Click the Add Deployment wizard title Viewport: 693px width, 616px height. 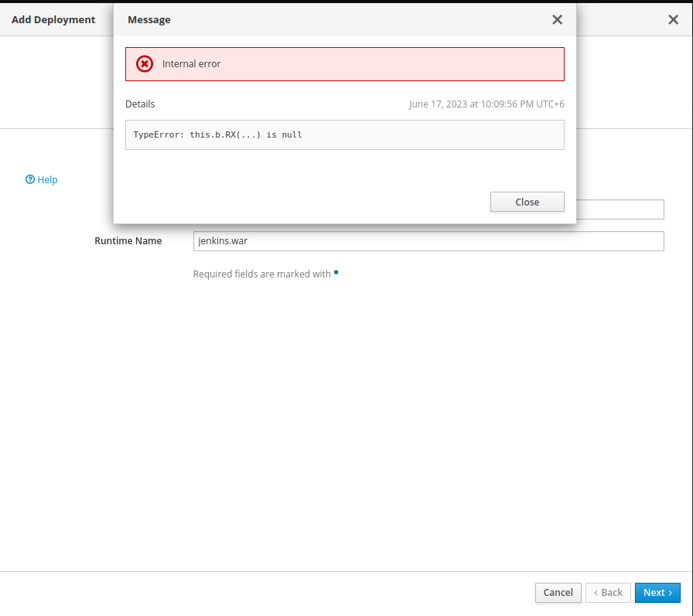coord(53,20)
